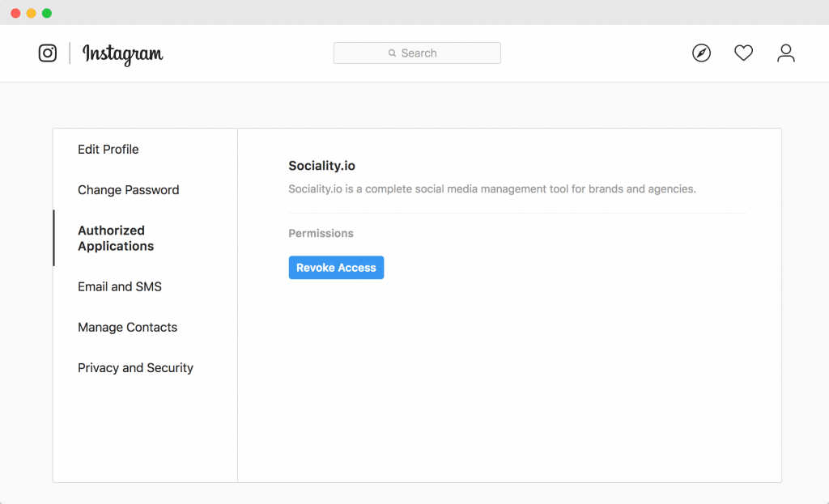Open the Explore compass icon
Image resolution: width=829 pixels, height=504 pixels.
pyautogui.click(x=702, y=53)
